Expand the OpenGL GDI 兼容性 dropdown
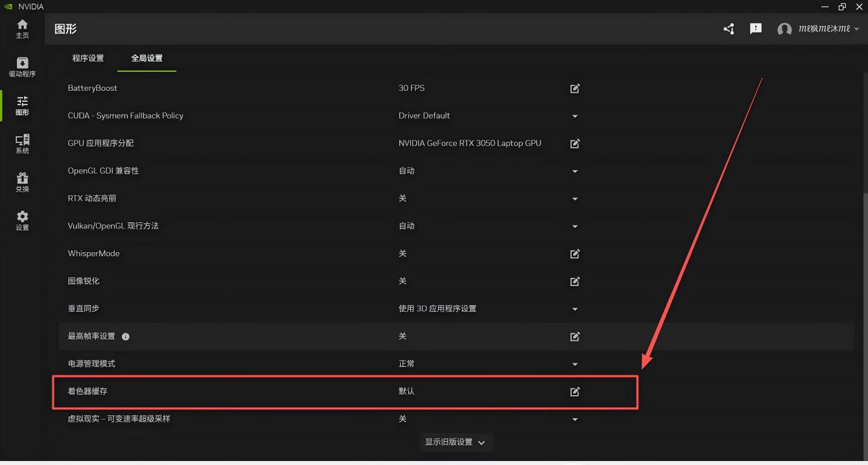This screenshot has width=868, height=465. click(x=575, y=171)
